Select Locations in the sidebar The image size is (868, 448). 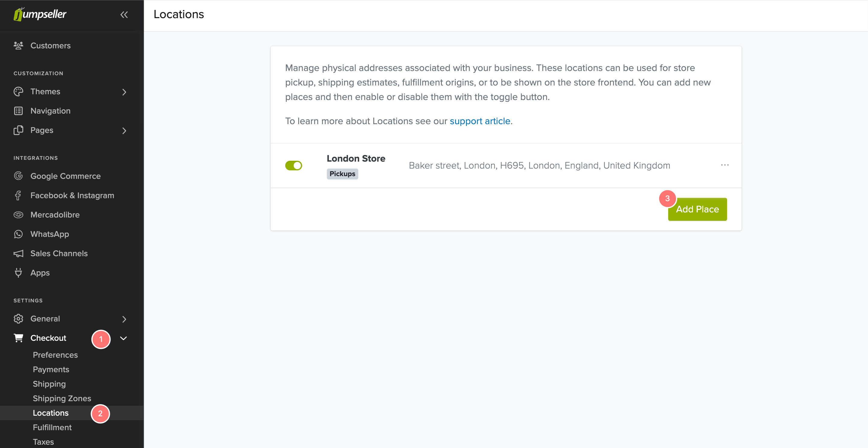50,413
